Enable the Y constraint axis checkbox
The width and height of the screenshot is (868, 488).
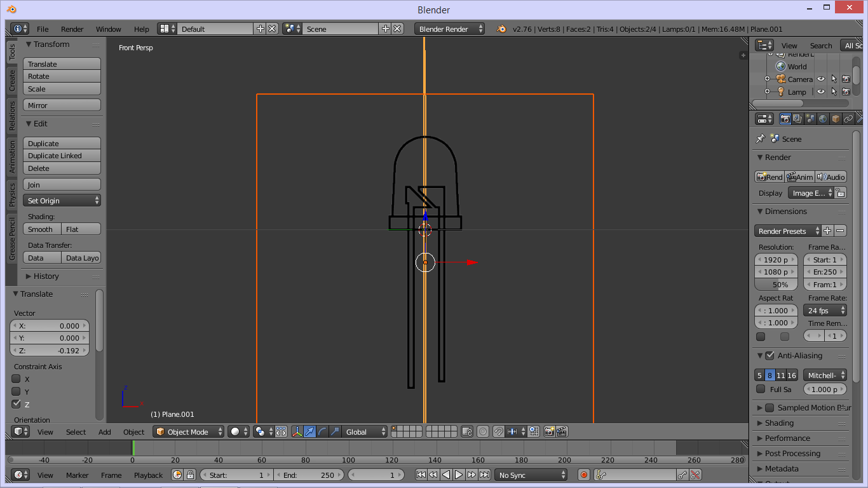tap(17, 391)
